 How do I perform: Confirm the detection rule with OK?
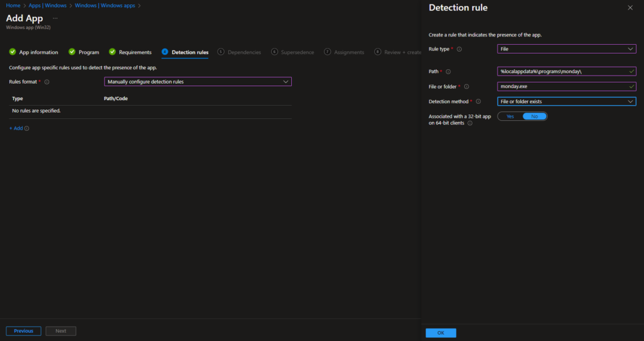click(x=441, y=333)
